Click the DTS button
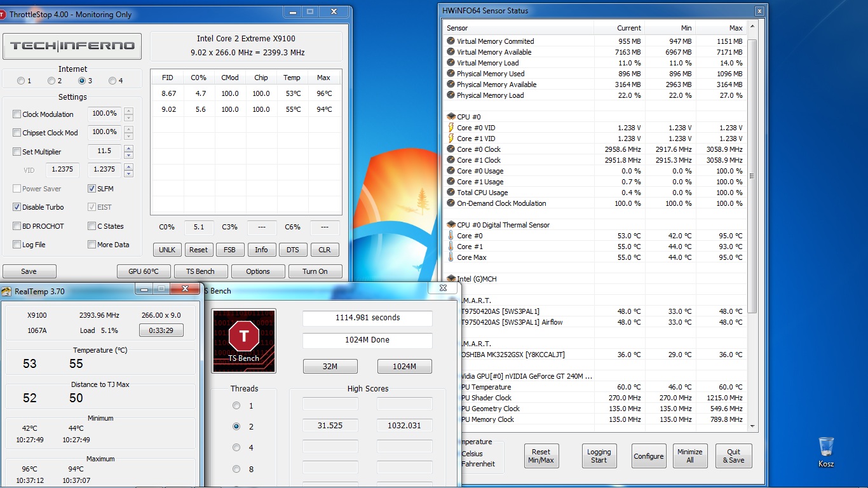Image resolution: width=868 pixels, height=488 pixels. [293, 250]
